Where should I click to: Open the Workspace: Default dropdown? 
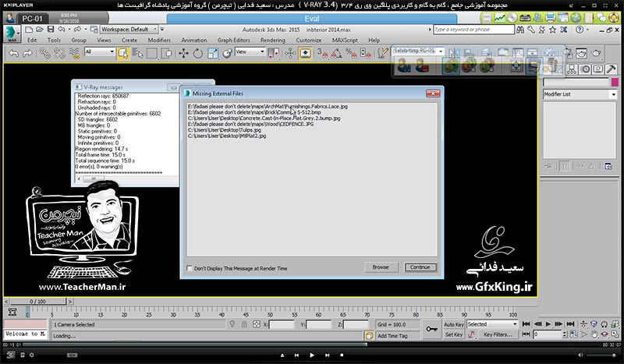129,30
